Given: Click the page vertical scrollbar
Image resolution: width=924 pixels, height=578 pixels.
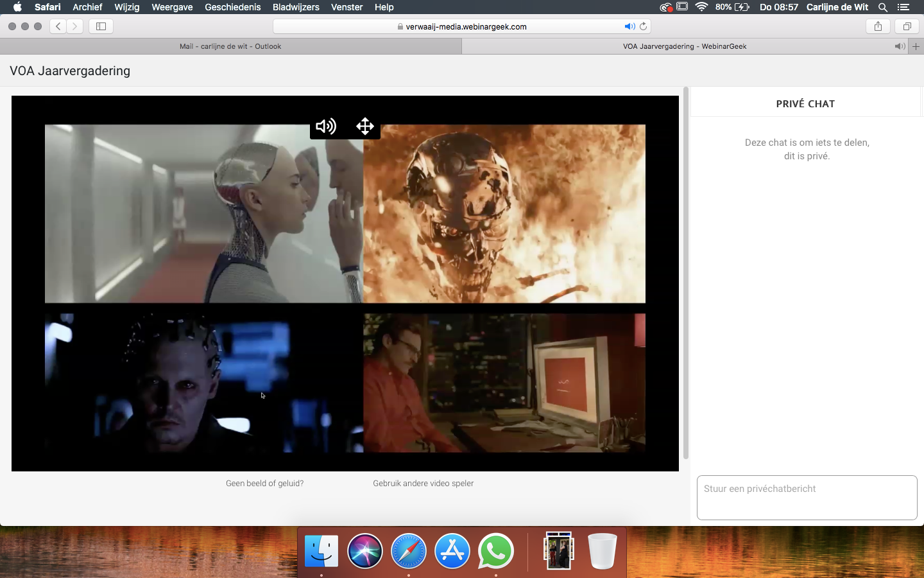Looking at the screenshot, I should (686, 273).
